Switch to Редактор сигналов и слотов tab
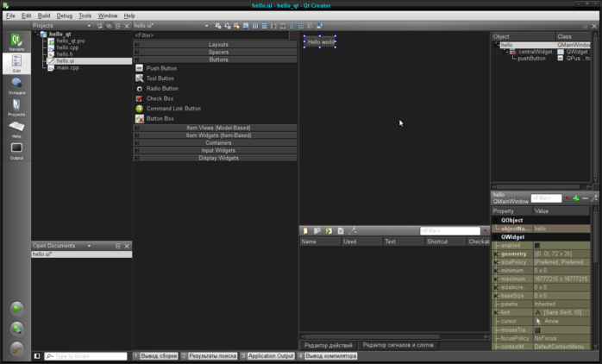The height and width of the screenshot is (364, 602). click(398, 345)
